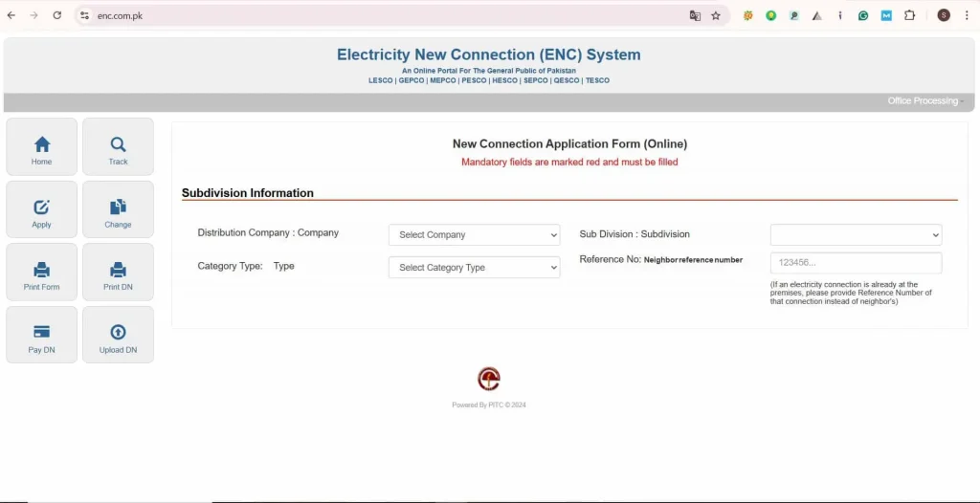Expand the Select Company dropdown
This screenshot has width=980, height=503.
pos(475,235)
